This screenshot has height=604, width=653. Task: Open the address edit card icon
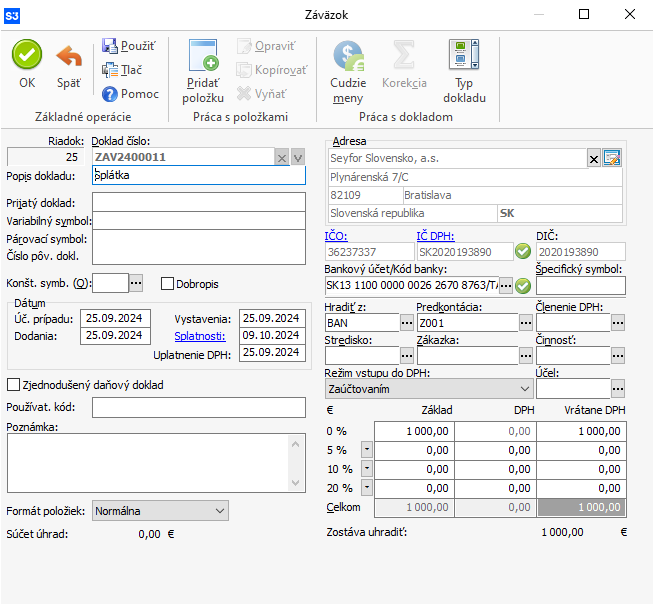pos(612,158)
